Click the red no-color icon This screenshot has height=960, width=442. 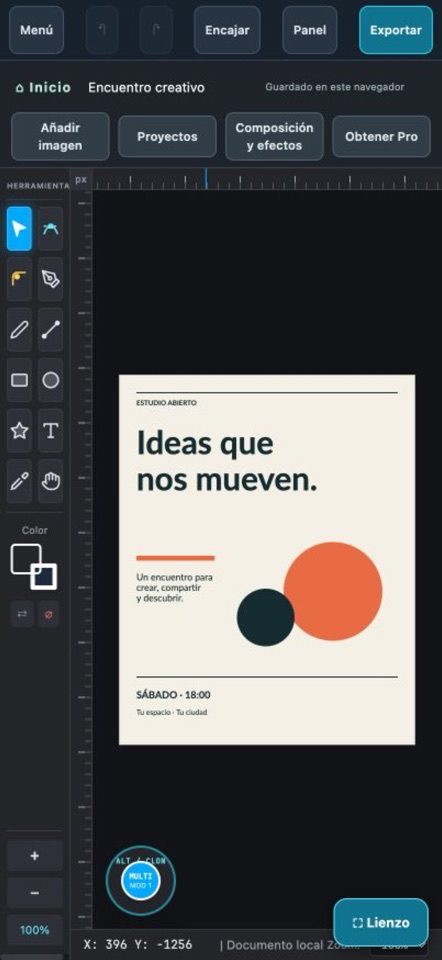[48, 614]
